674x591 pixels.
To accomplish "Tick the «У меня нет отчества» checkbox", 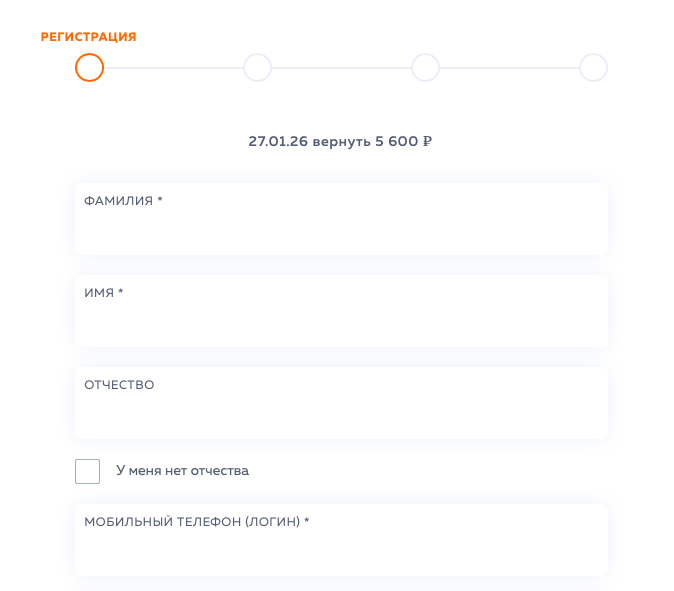I will pyautogui.click(x=88, y=471).
